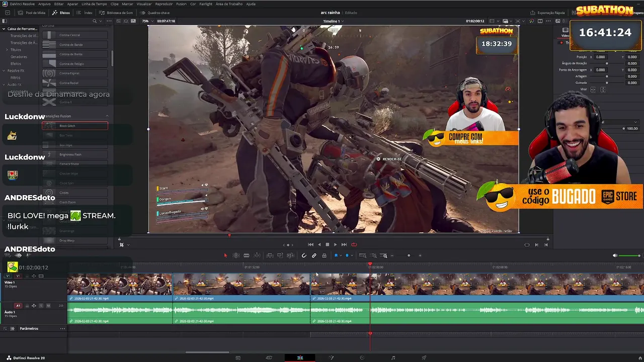Click Exportação Rápida button
The height and width of the screenshot is (362, 644).
[548, 13]
